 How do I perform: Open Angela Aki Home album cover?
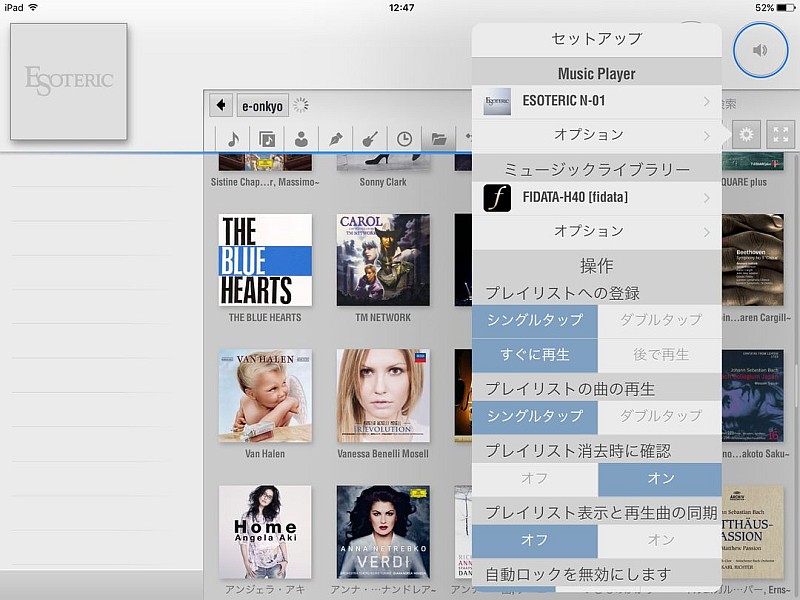pyautogui.click(x=265, y=532)
